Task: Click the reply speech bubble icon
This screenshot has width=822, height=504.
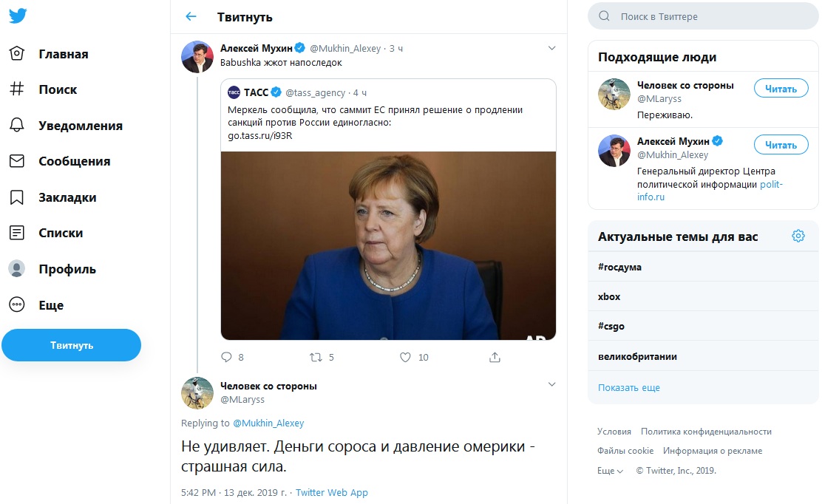Action: click(227, 357)
